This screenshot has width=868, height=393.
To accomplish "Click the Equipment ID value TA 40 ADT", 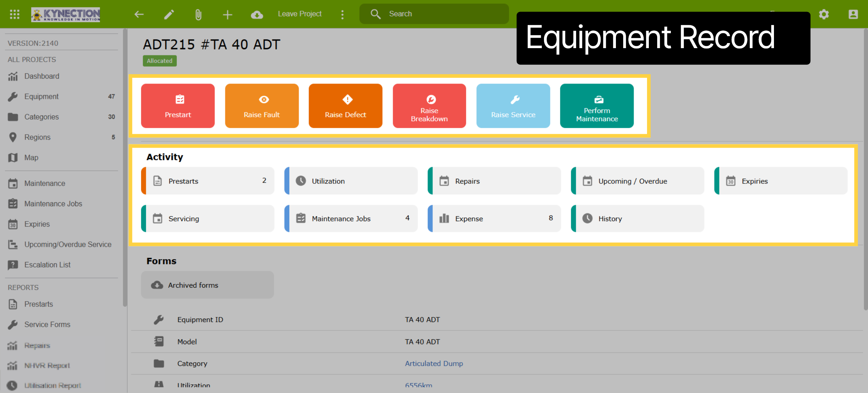I will click(x=422, y=320).
